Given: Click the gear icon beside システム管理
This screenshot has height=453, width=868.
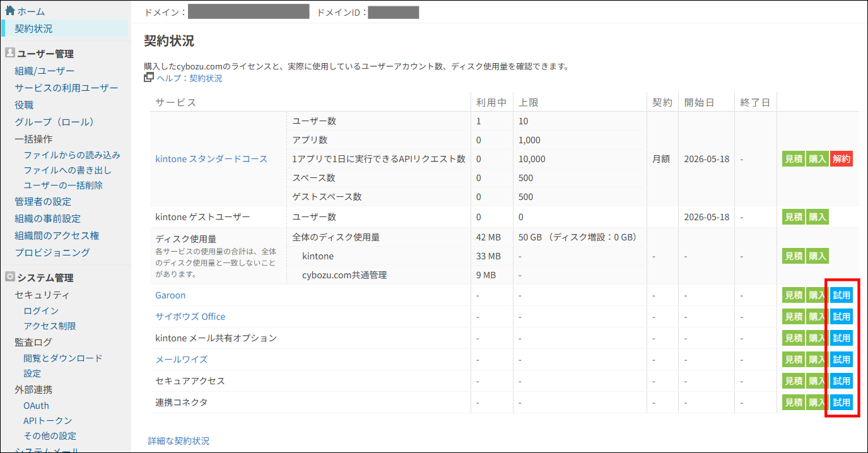Looking at the screenshot, I should (9, 277).
